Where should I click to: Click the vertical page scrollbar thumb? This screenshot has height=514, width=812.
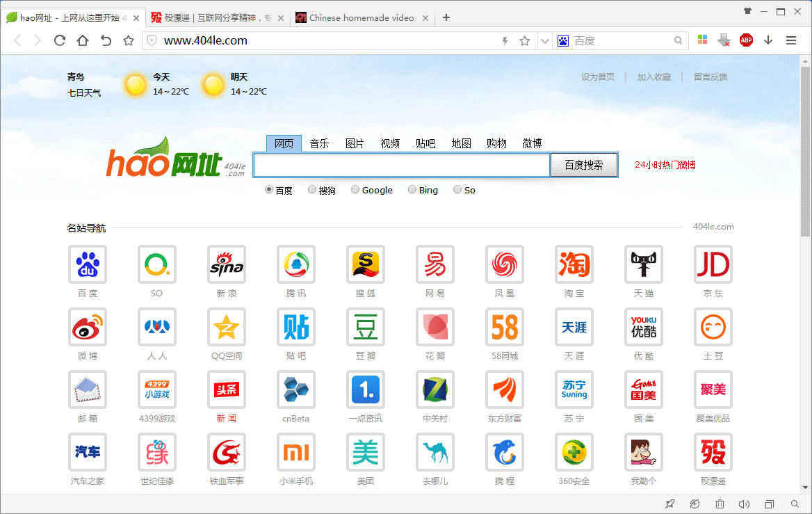coord(805,150)
